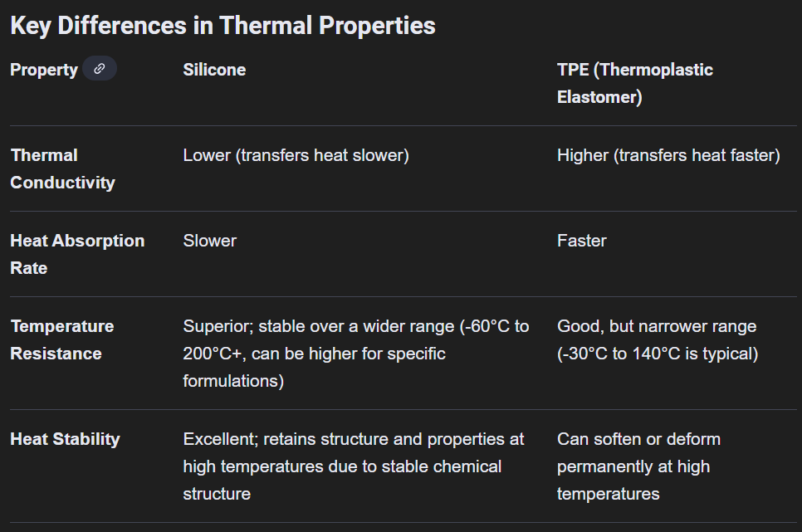Click the Silicone column header
The image size is (802, 532).
pos(214,70)
